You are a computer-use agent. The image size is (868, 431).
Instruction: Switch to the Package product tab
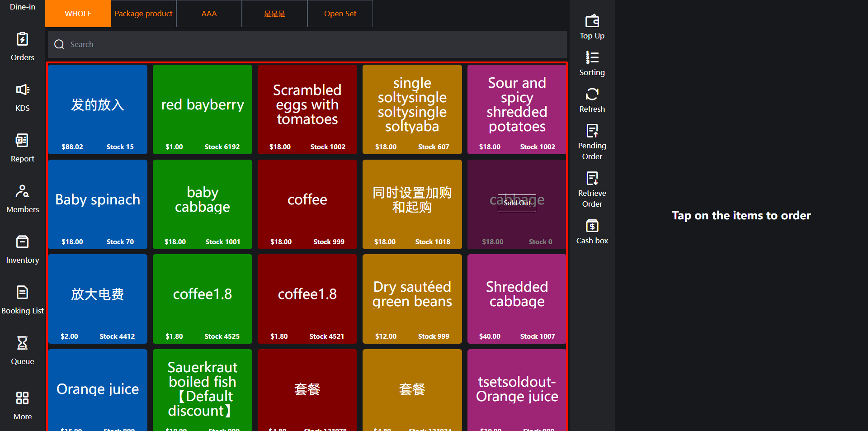[143, 14]
